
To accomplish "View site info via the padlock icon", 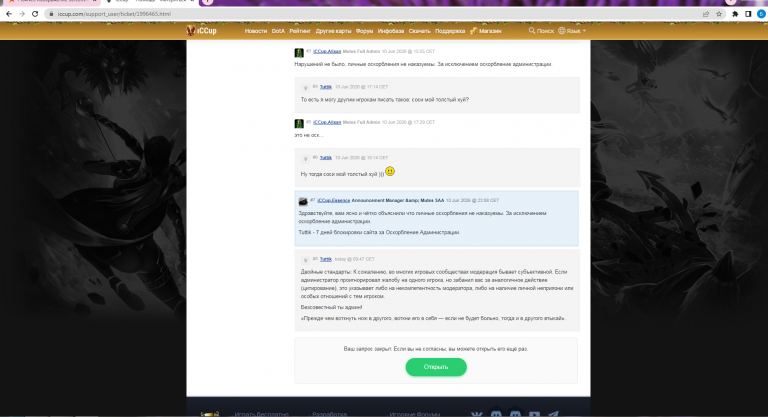I will (x=51, y=14).
